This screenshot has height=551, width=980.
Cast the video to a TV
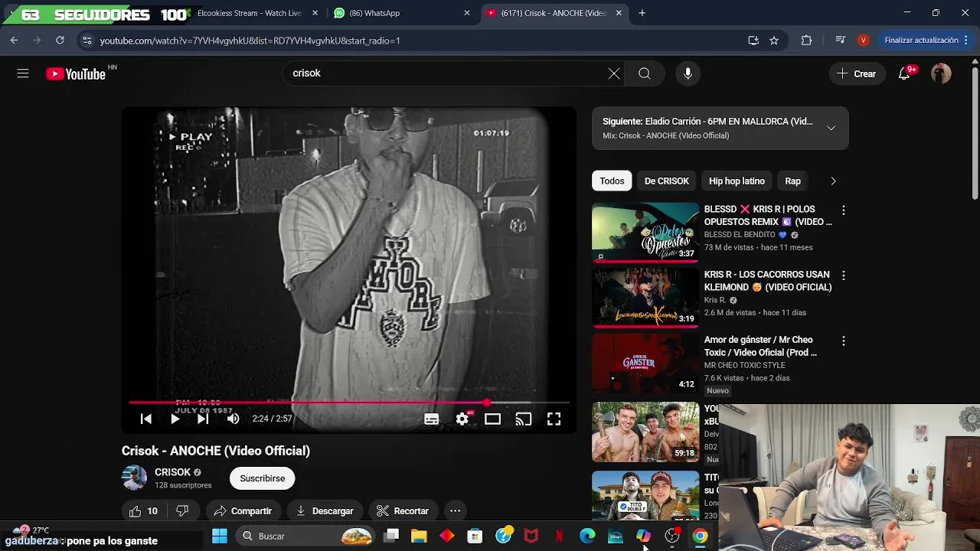coord(523,419)
